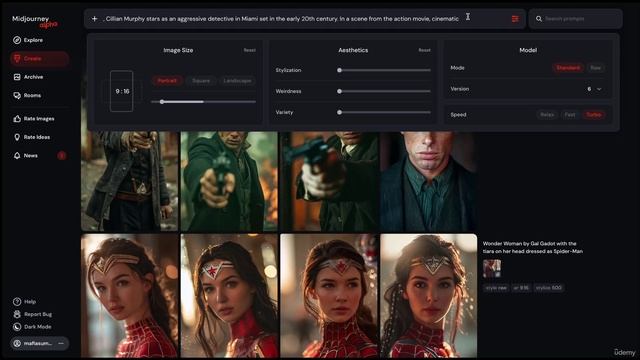This screenshot has width=640, height=360.
Task: Click the Rate Ideas lightbulb icon
Action: click(x=17, y=137)
